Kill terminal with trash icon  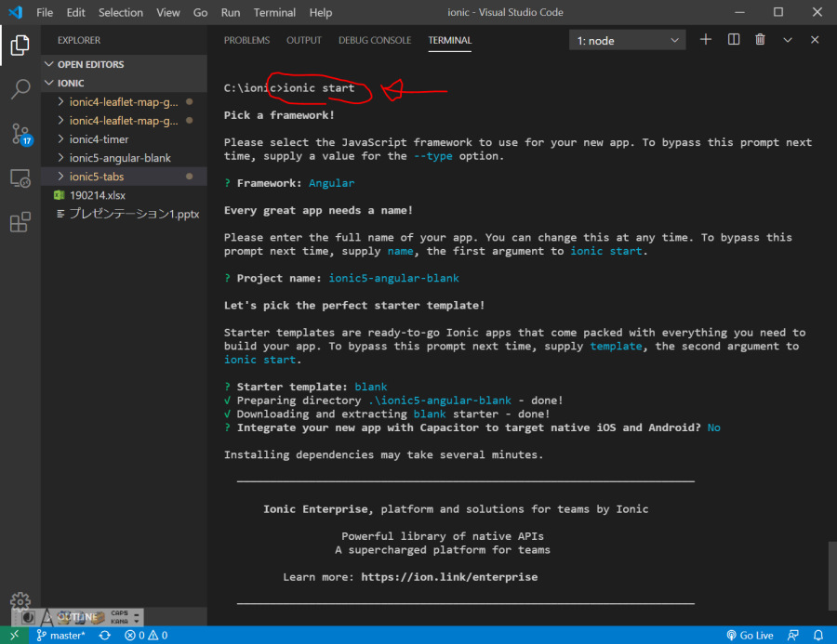tap(761, 40)
